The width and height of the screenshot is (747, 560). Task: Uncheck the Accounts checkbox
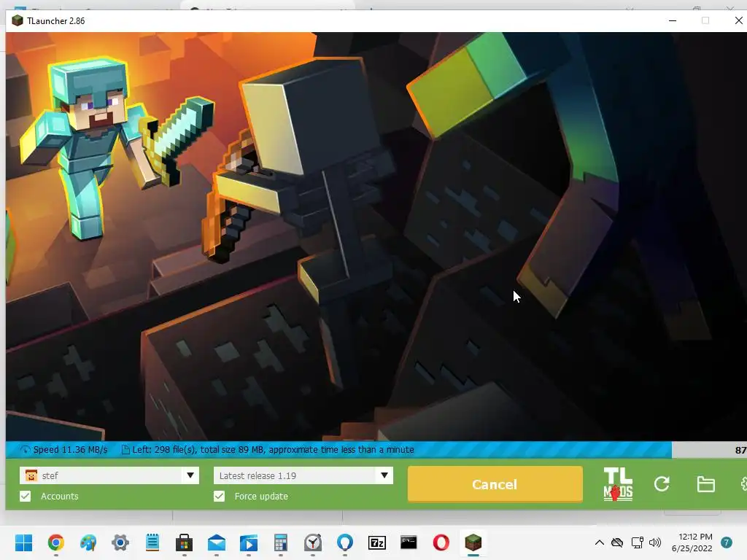[26, 496]
